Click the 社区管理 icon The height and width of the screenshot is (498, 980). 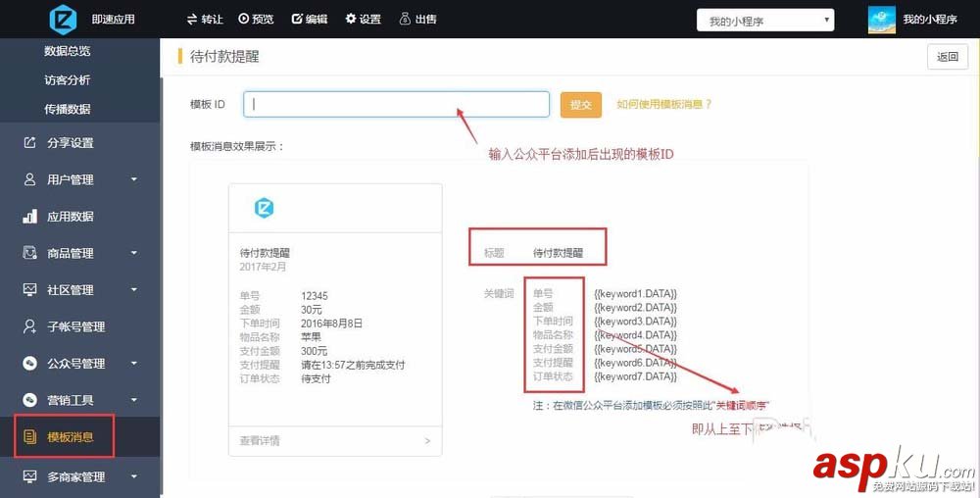click(29, 290)
